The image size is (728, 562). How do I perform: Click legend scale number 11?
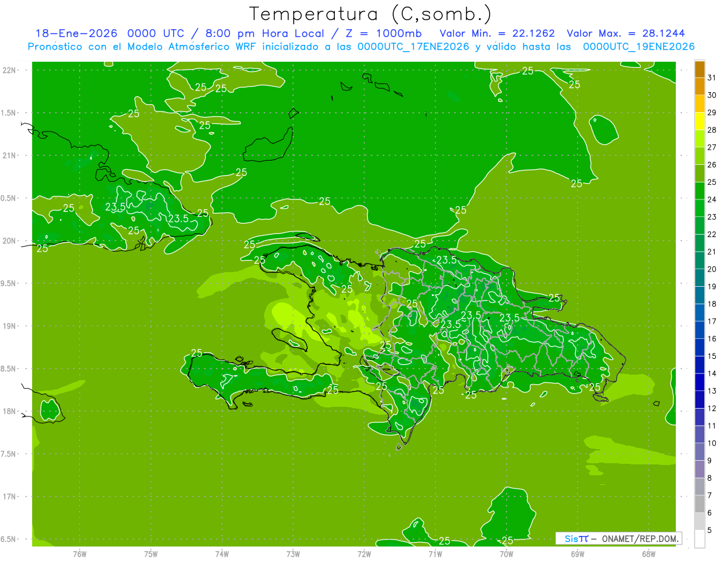712,426
